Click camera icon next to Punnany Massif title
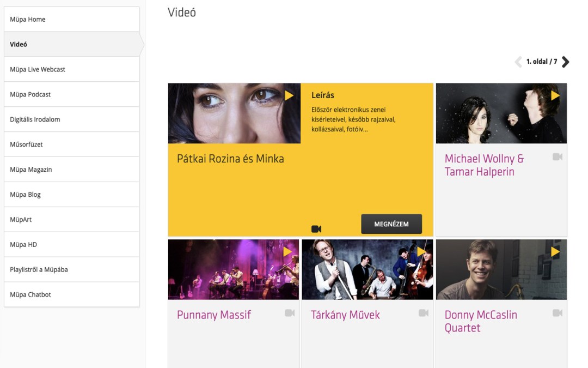 click(x=290, y=313)
